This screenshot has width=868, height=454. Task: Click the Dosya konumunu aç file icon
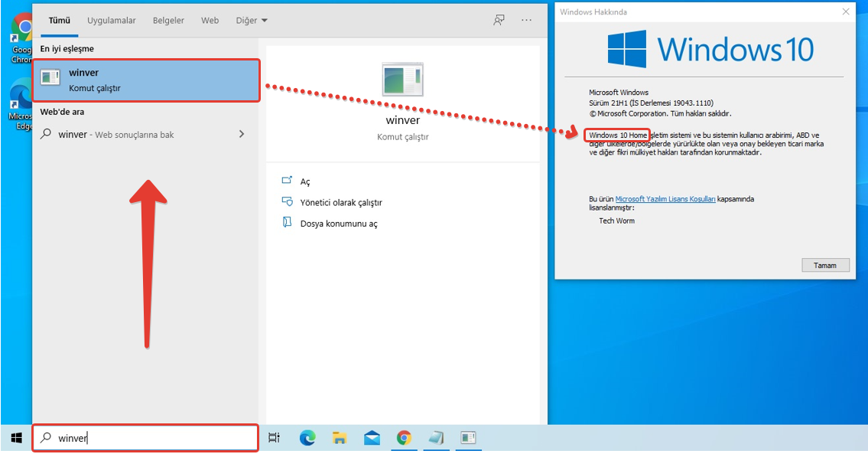point(287,223)
